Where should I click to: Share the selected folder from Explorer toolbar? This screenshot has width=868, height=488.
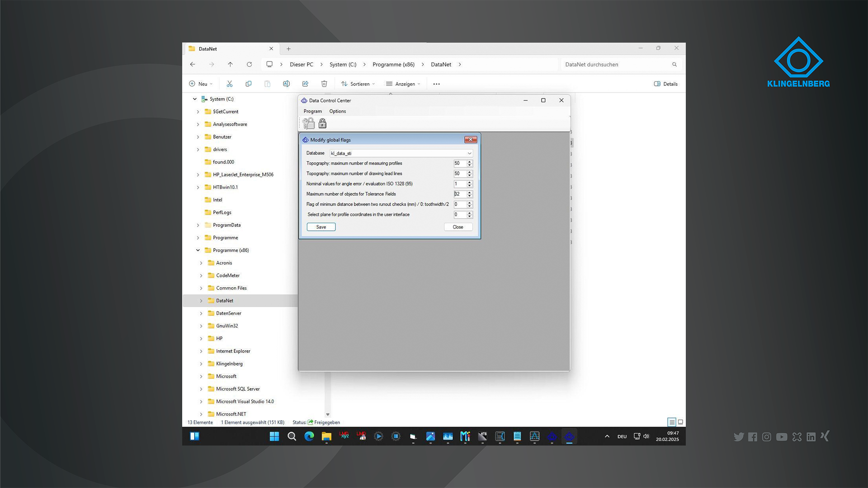coord(305,84)
